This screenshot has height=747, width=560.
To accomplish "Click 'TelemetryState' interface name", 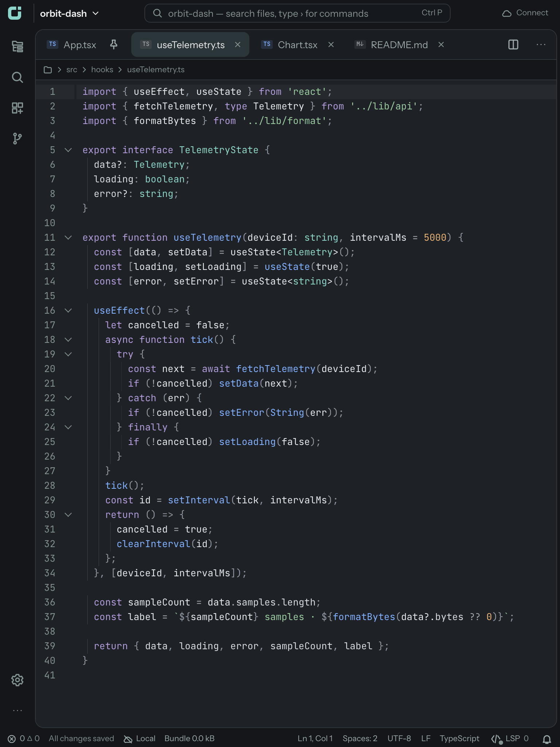I will click(219, 150).
